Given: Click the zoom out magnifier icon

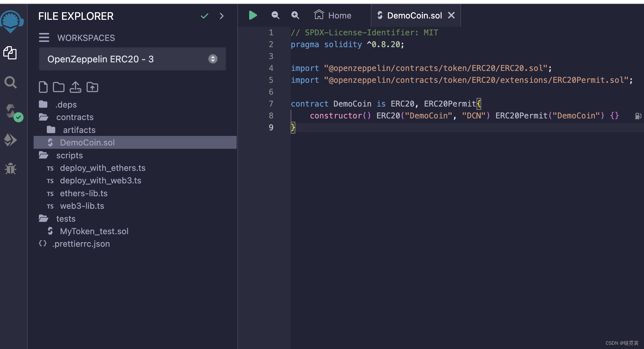Looking at the screenshot, I should pos(275,15).
